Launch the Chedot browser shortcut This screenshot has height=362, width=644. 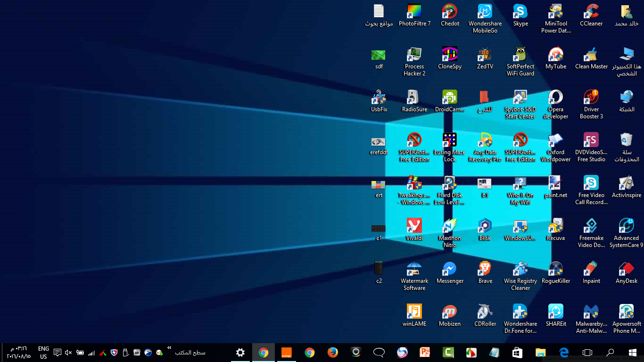click(450, 16)
